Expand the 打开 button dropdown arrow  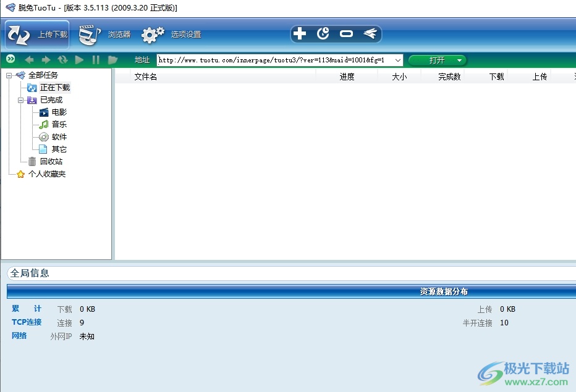pos(460,60)
